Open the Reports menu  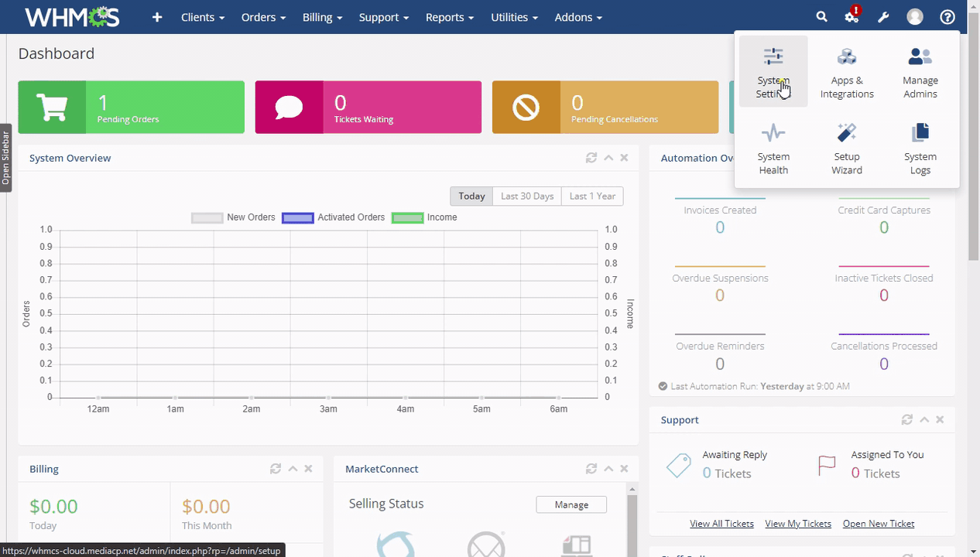point(450,17)
